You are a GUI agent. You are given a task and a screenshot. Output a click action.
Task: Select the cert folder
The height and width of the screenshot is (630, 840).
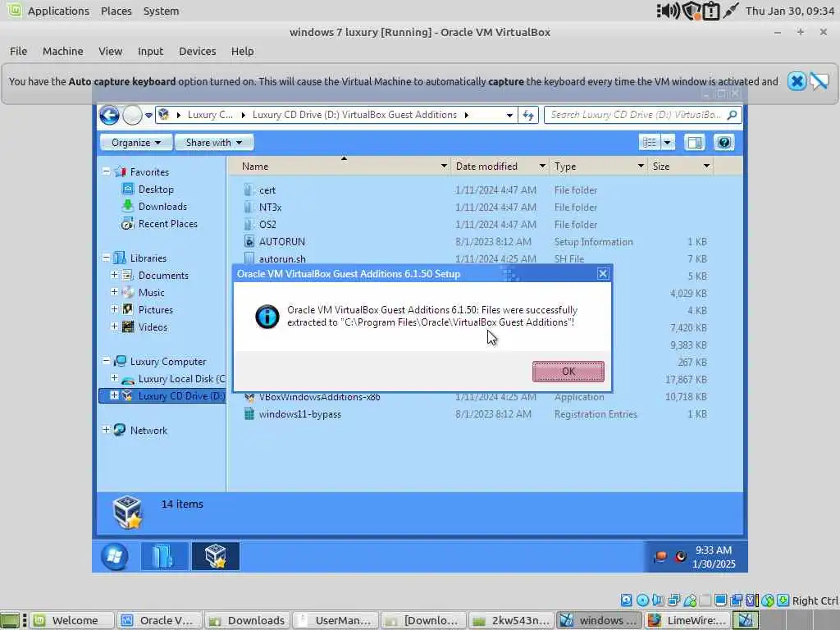(267, 190)
